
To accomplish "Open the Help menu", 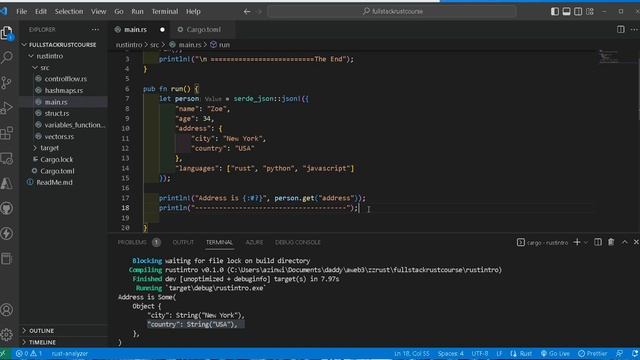I will point(193,11).
